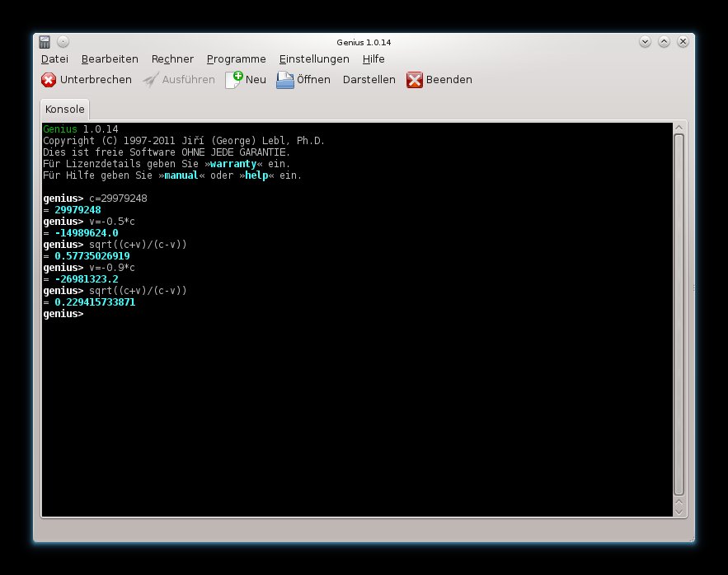This screenshot has width=728, height=575.
Task: Close the Genius window
Action: tap(683, 42)
